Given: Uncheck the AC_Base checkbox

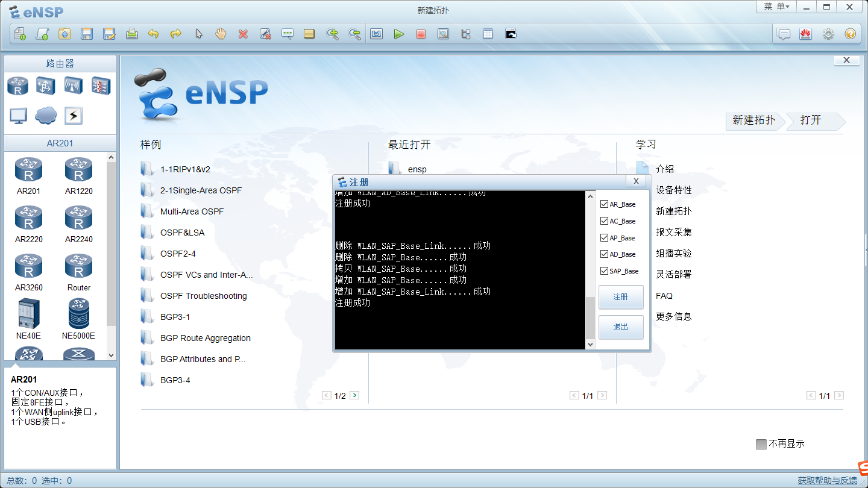Looking at the screenshot, I should tap(605, 221).
